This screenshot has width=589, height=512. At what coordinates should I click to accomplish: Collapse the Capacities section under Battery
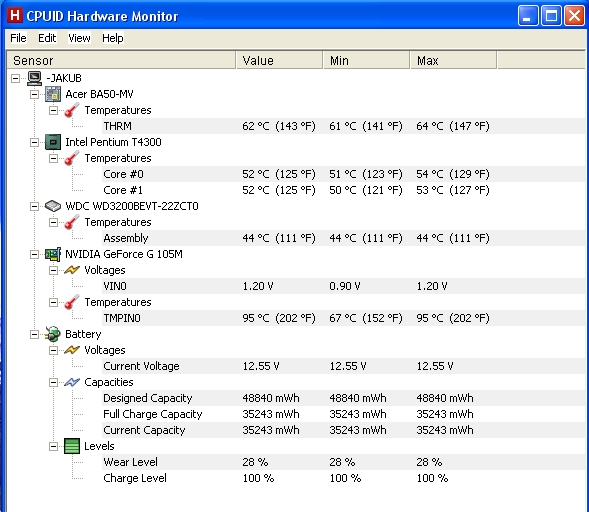[53, 382]
